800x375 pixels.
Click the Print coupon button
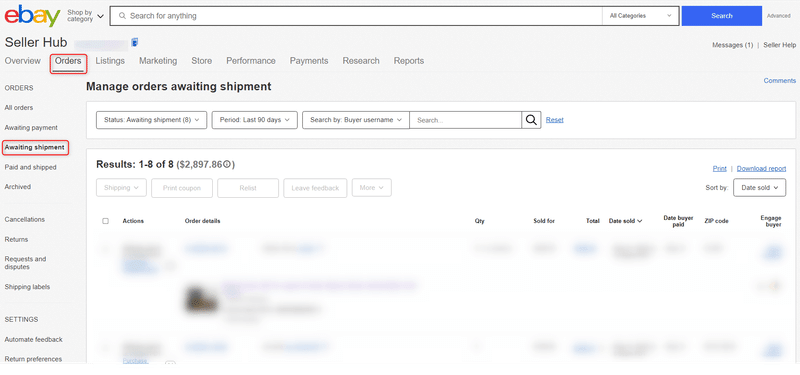[182, 188]
